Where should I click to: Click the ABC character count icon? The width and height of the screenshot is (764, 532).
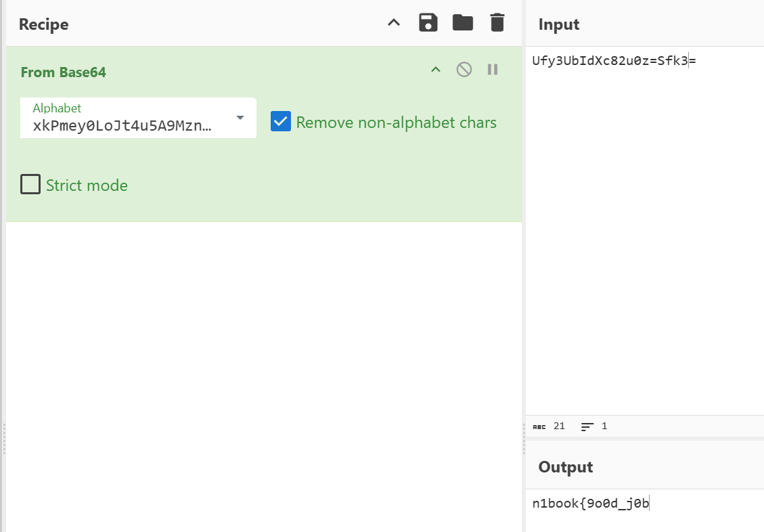click(539, 427)
